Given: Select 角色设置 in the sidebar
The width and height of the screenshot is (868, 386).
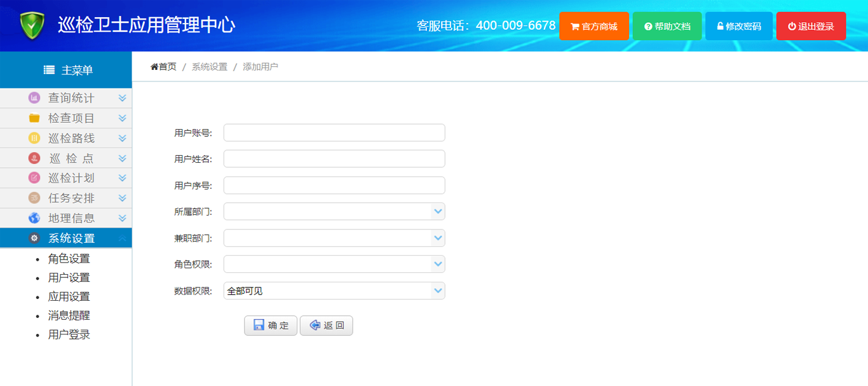Looking at the screenshot, I should (x=69, y=259).
